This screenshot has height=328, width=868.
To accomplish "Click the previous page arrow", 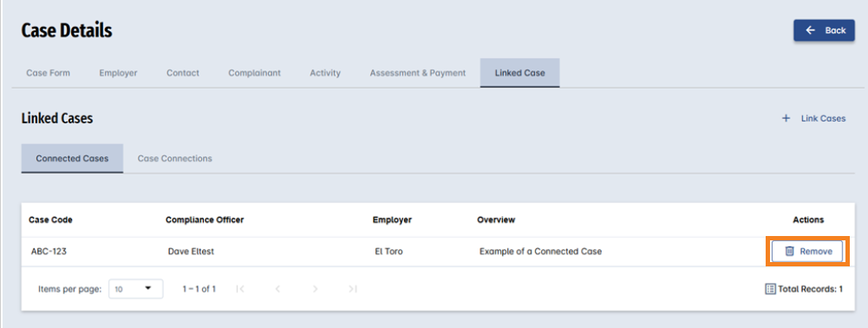I will (x=277, y=289).
